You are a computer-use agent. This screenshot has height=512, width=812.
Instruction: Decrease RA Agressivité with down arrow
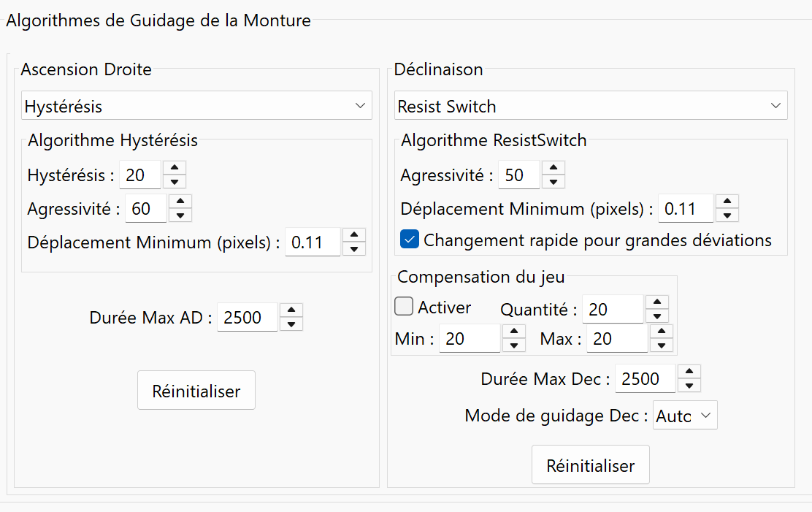180,215
